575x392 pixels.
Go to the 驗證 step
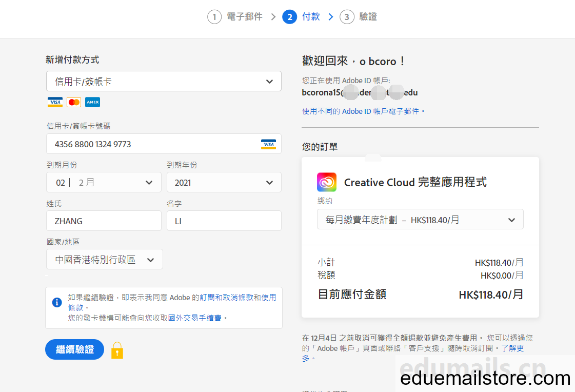click(x=368, y=17)
